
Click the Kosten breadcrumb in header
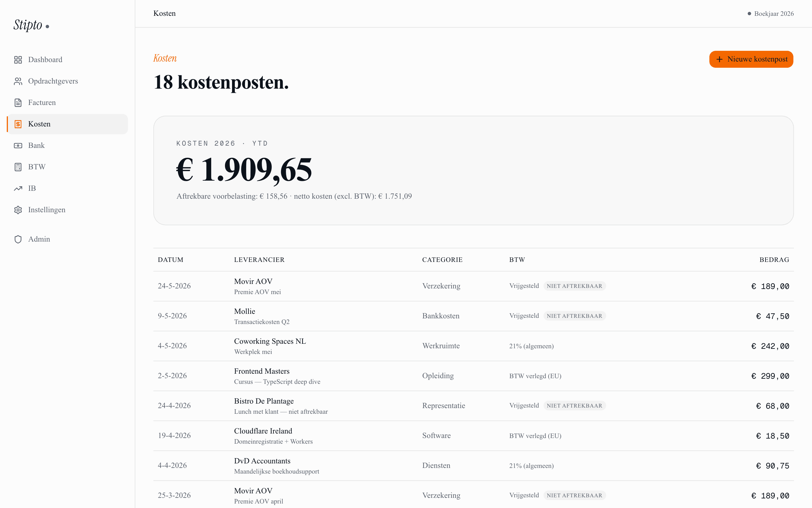164,14
